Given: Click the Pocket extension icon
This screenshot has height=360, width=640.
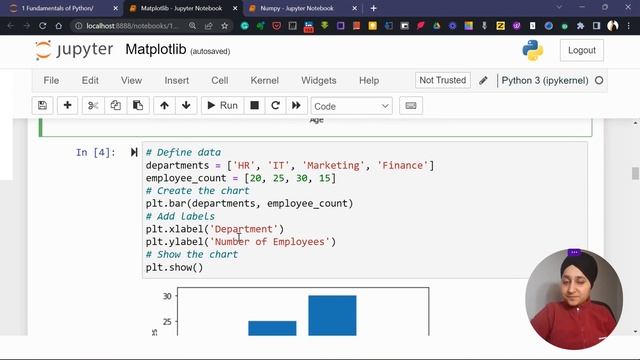Looking at the screenshot, I should pos(277,26).
